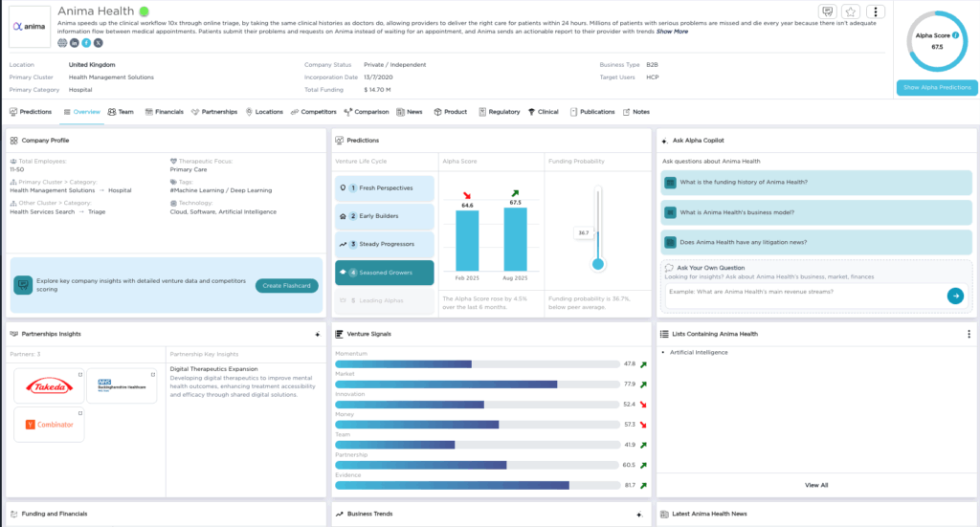Click the funding probability thermometer knob
Viewport: 980px width, 527px height.
click(598, 264)
